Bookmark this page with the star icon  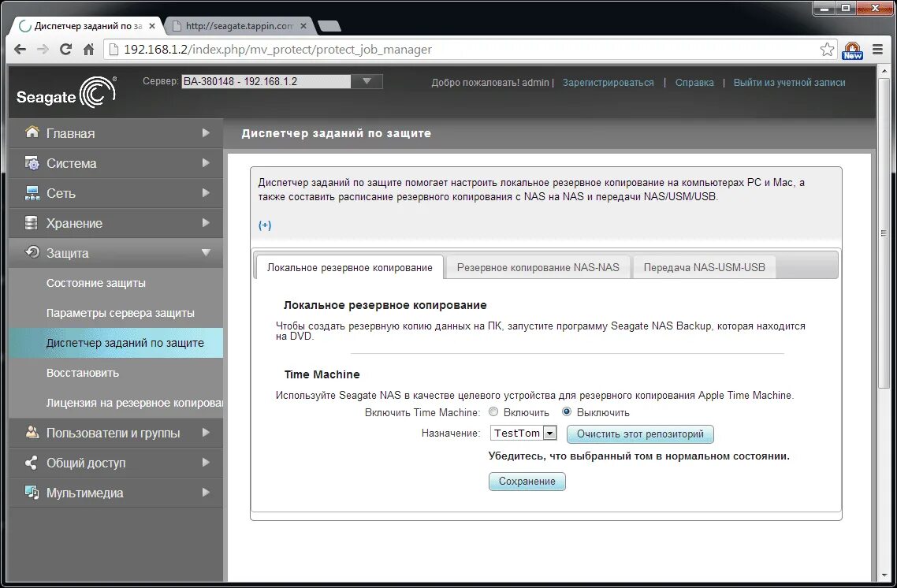coord(827,50)
